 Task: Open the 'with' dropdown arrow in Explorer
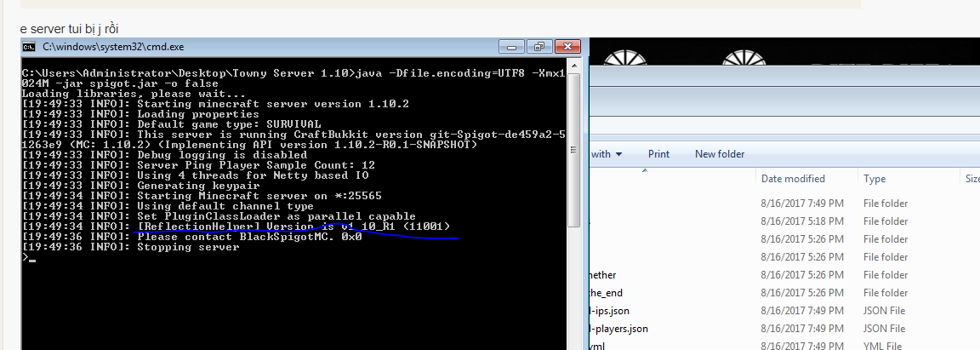[x=618, y=154]
